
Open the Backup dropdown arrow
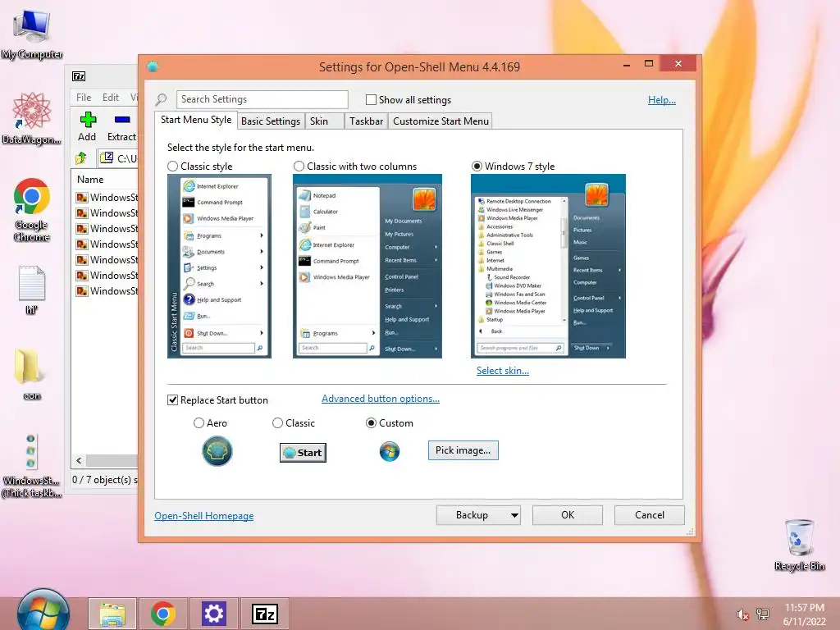click(514, 515)
